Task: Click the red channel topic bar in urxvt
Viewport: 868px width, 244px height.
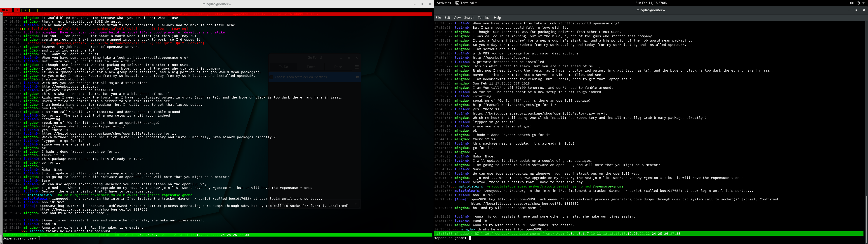Action: (x=218, y=14)
